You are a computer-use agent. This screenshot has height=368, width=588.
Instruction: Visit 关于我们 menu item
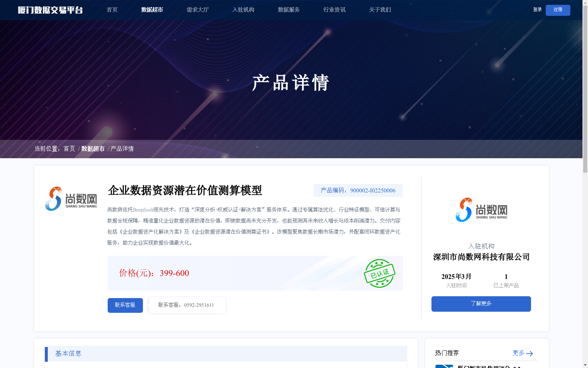[380, 10]
